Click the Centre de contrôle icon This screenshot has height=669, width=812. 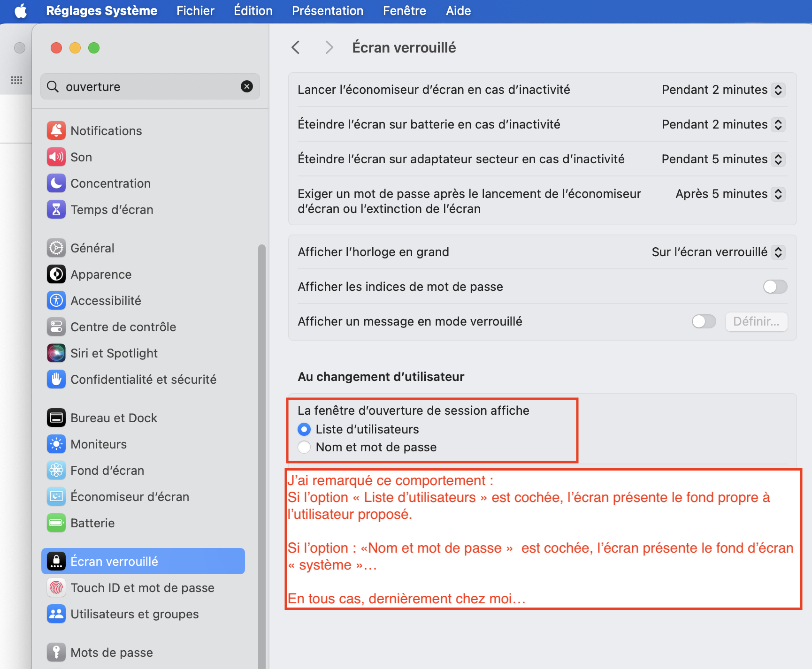pyautogui.click(x=56, y=327)
